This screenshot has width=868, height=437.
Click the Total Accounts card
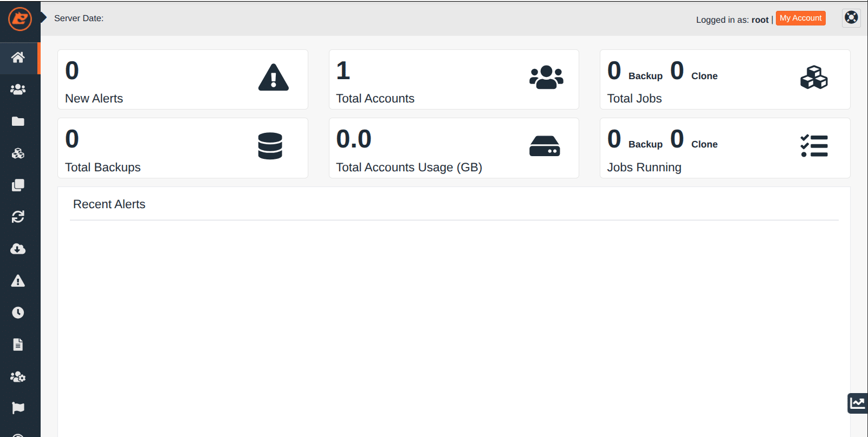(454, 80)
